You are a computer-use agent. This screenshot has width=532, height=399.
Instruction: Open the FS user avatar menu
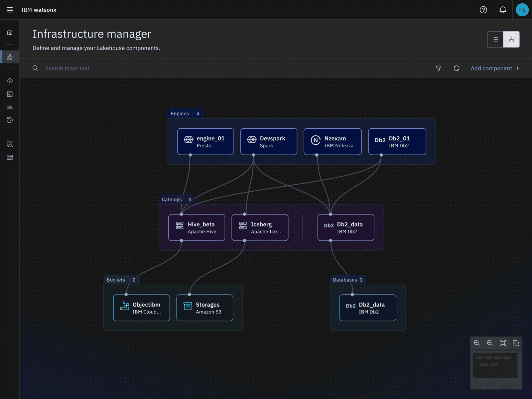522,10
